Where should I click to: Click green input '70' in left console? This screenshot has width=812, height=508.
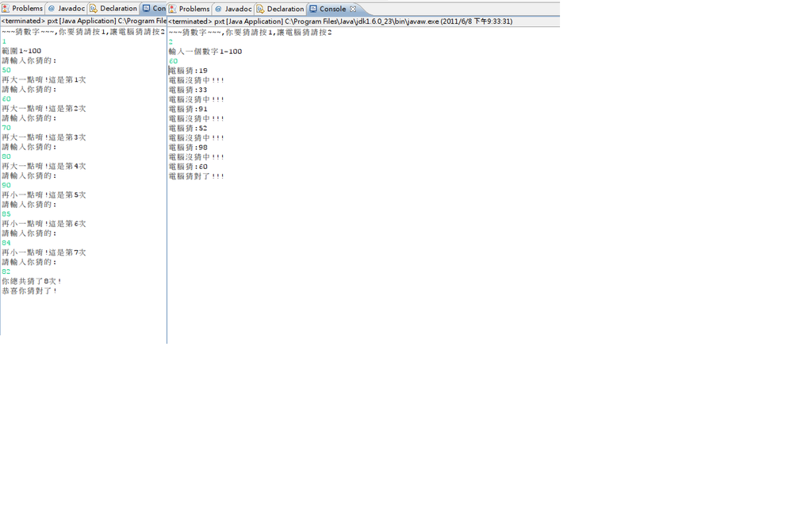tap(6, 128)
